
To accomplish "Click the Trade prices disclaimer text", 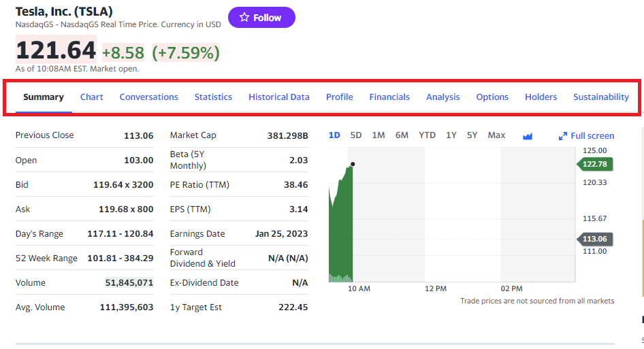I will pyautogui.click(x=537, y=301).
